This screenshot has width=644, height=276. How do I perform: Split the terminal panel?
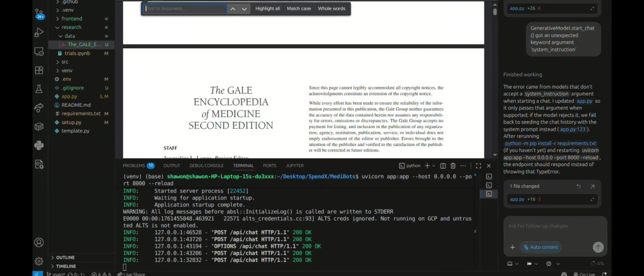(x=443, y=166)
